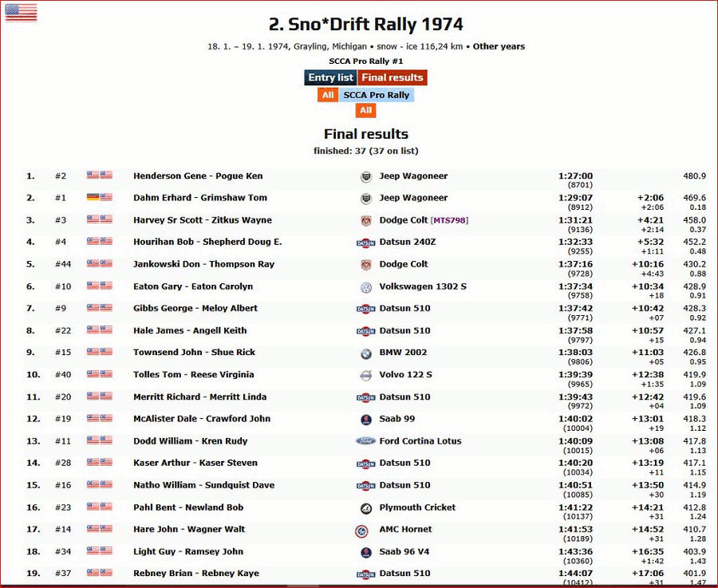The width and height of the screenshot is (718, 588).
Task: Click the Jeep logo in Henderson Gene's row
Action: coord(366,177)
